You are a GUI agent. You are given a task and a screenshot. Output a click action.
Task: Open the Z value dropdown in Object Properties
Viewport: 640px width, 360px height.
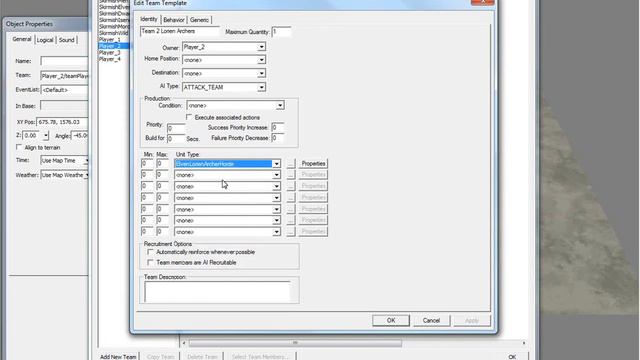point(46,136)
